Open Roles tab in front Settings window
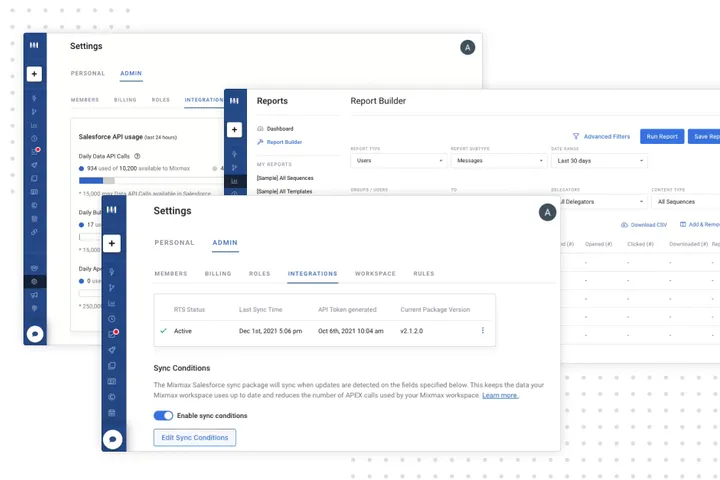This screenshot has width=720, height=480. (x=259, y=273)
